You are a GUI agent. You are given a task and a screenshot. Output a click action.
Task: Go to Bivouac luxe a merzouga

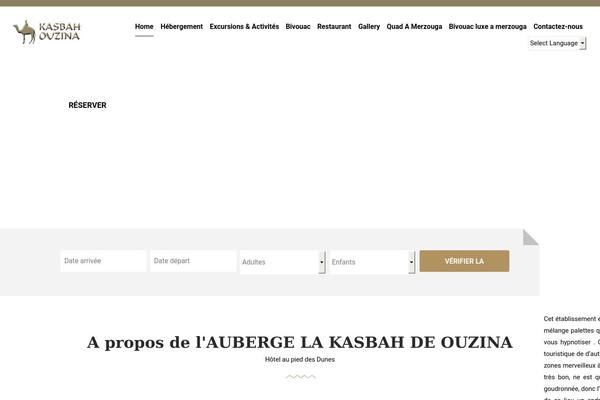click(488, 26)
